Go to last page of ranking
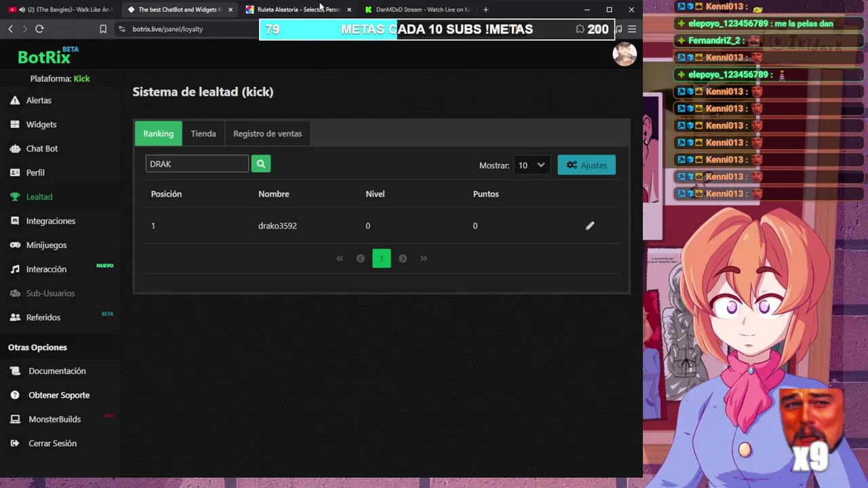 pos(424,258)
